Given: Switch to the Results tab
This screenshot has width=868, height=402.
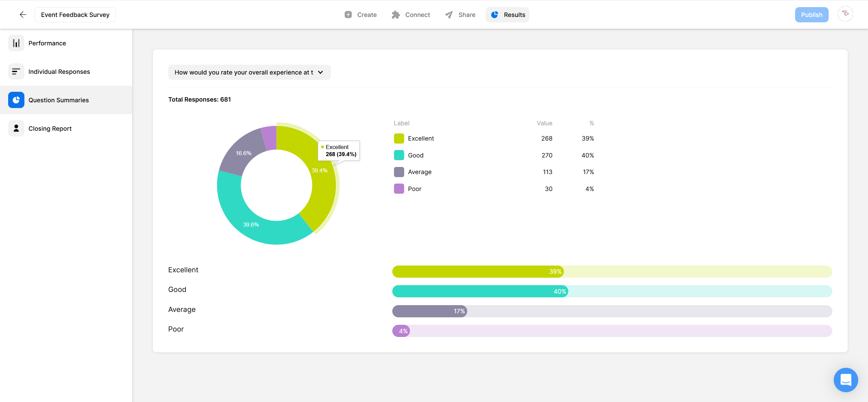Looking at the screenshot, I should pos(507,15).
